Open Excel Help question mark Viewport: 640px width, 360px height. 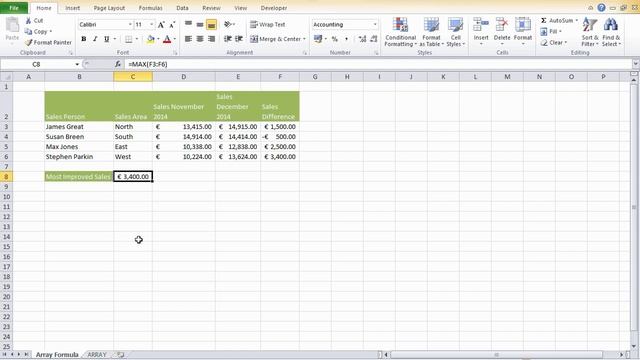[x=601, y=8]
